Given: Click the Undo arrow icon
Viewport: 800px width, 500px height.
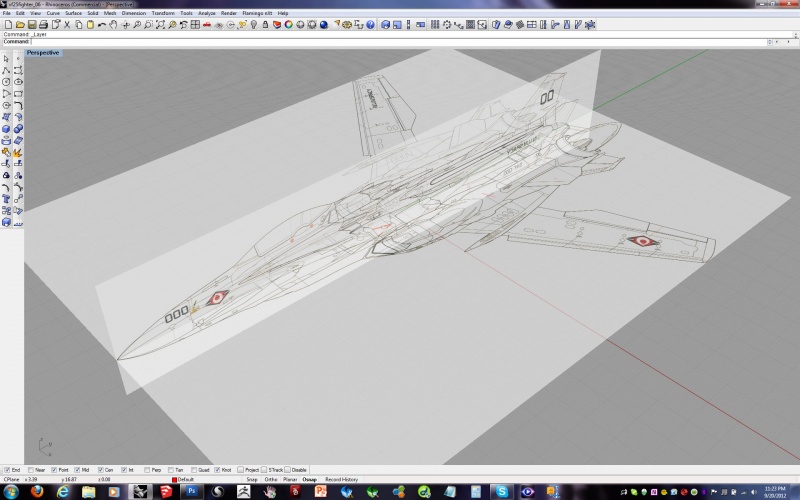Looking at the screenshot, I should 102,24.
